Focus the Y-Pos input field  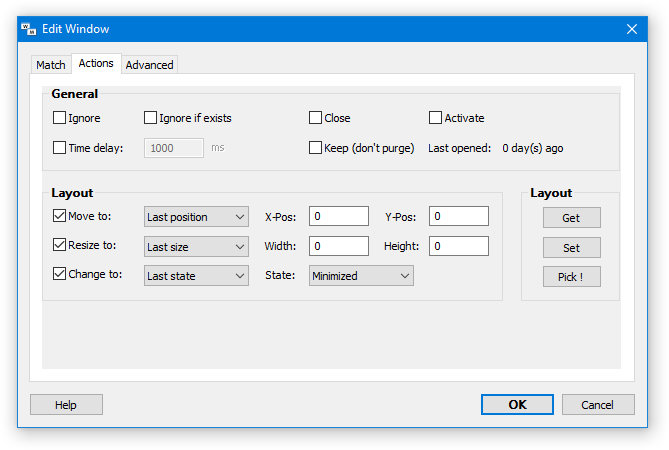coord(459,216)
